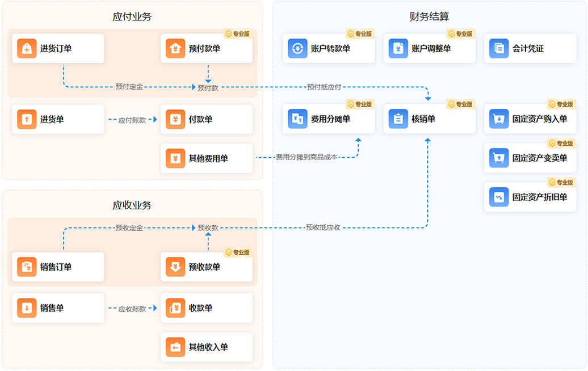
Task: Open the 账户转款单 label
Action: (x=330, y=48)
